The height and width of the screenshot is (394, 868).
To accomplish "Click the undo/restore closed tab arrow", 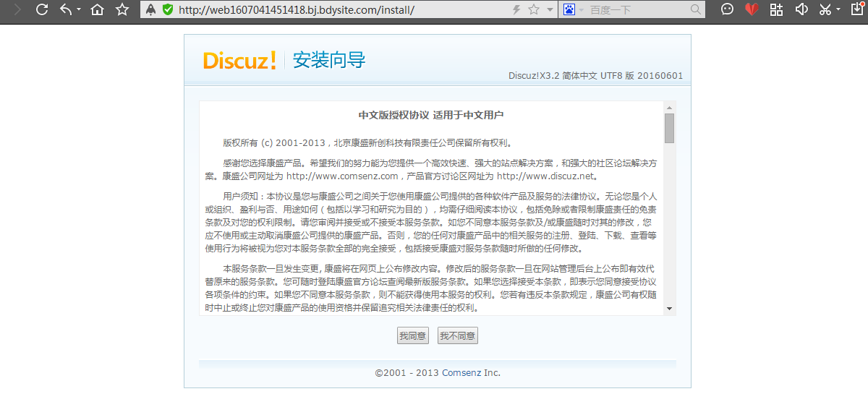I will (x=66, y=10).
